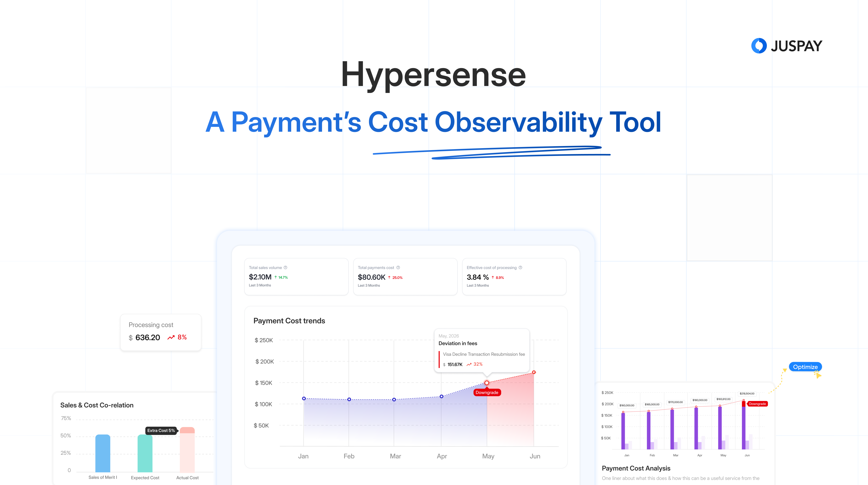Click the Deviation in fees tooltip title

(x=458, y=343)
